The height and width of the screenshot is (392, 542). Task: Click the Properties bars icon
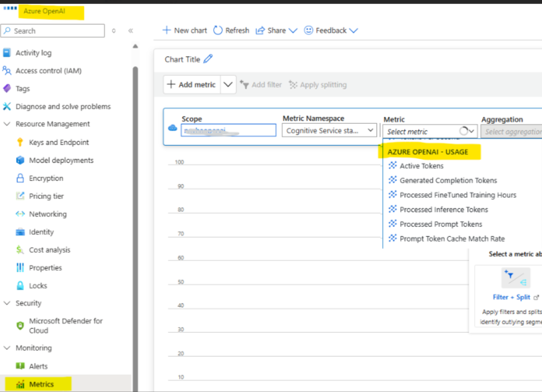(x=20, y=268)
